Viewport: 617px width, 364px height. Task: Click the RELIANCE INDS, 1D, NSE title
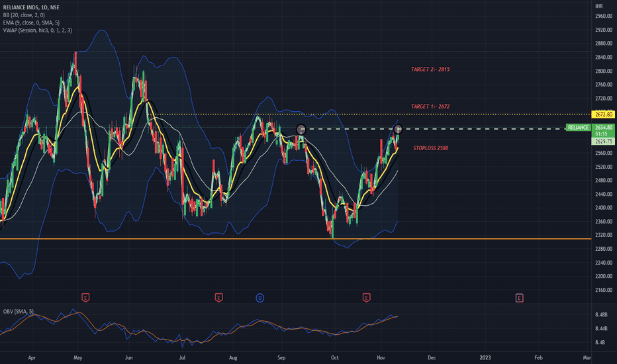coord(31,7)
